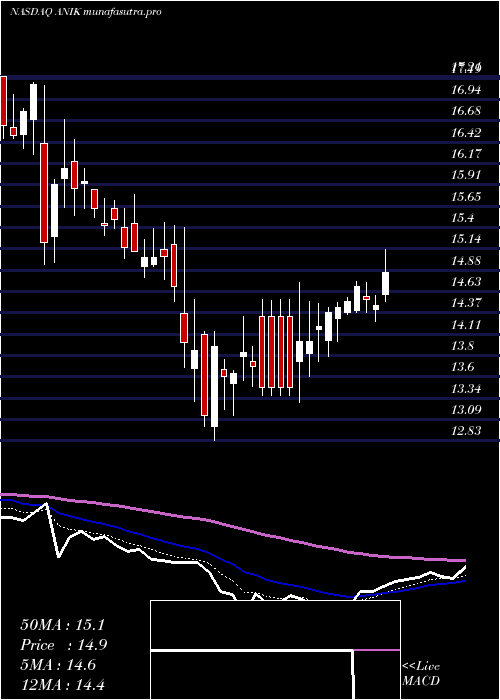Click the 12.83 price axis label
This screenshot has width=500, height=700.
(x=466, y=431)
